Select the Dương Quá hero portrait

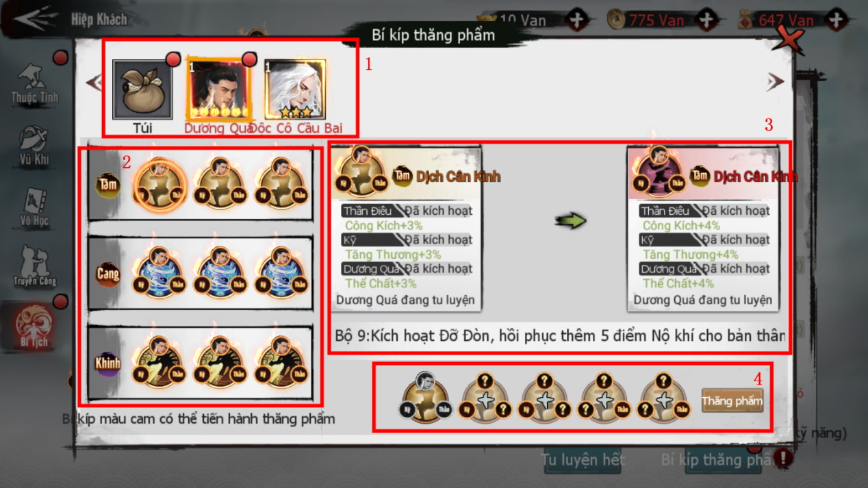coord(218,90)
